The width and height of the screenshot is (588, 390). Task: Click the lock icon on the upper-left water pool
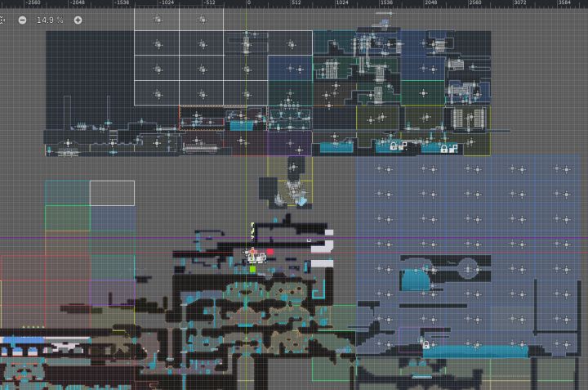[393, 146]
